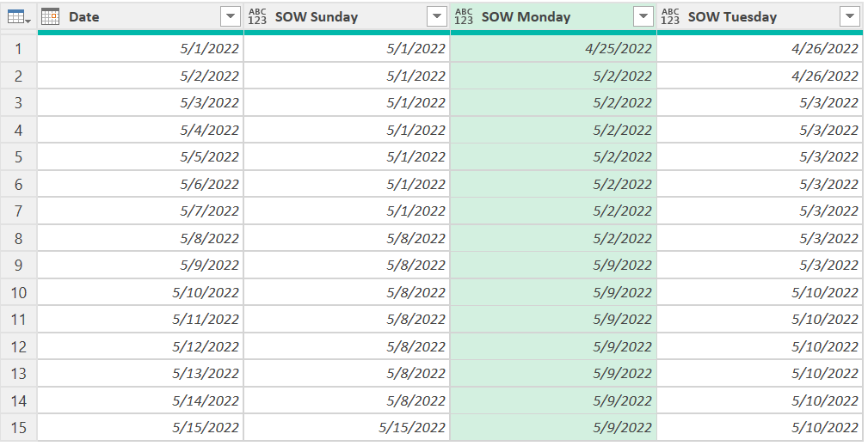Click SOW Sunday ABC123 data type icon
Viewport: 868px width, 446px height.
tap(257, 16)
